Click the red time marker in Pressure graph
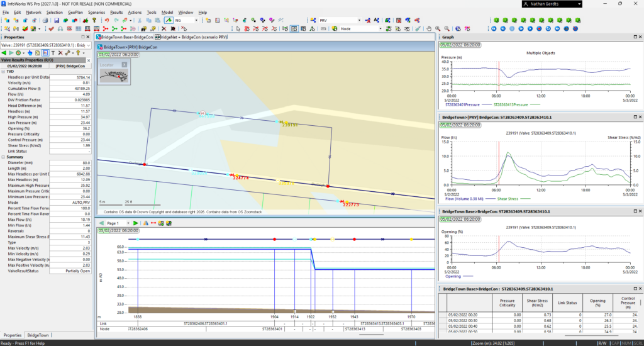 tap(499, 76)
